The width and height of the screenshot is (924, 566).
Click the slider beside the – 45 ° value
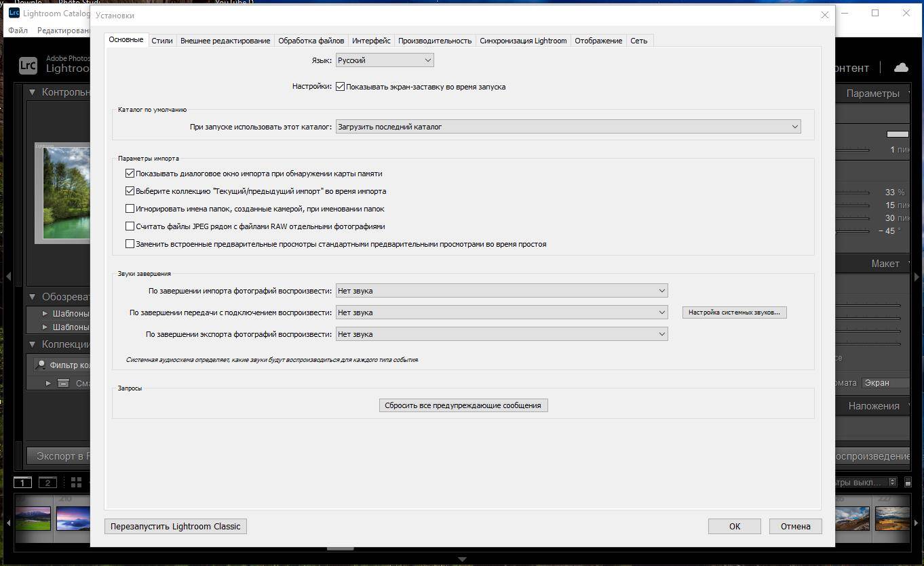853,231
